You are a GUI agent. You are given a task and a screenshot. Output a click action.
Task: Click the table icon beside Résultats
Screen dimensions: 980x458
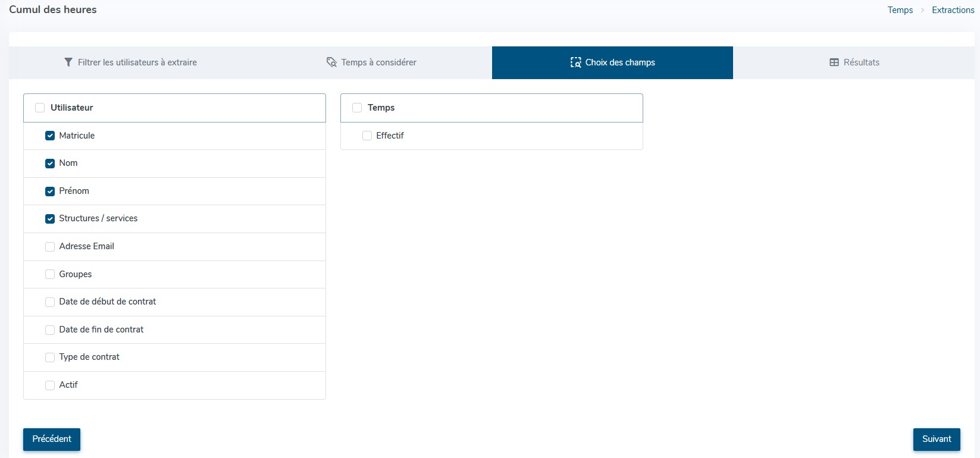coord(834,62)
